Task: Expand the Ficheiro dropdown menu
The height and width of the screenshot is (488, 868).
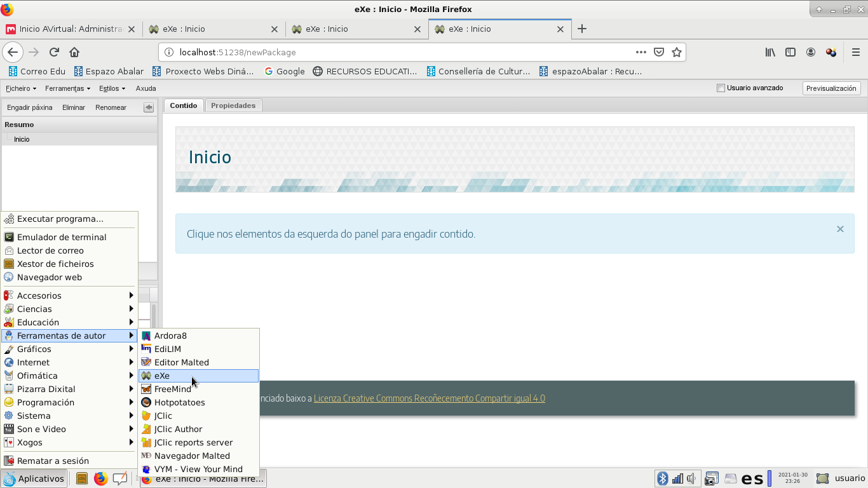Action: 21,88
